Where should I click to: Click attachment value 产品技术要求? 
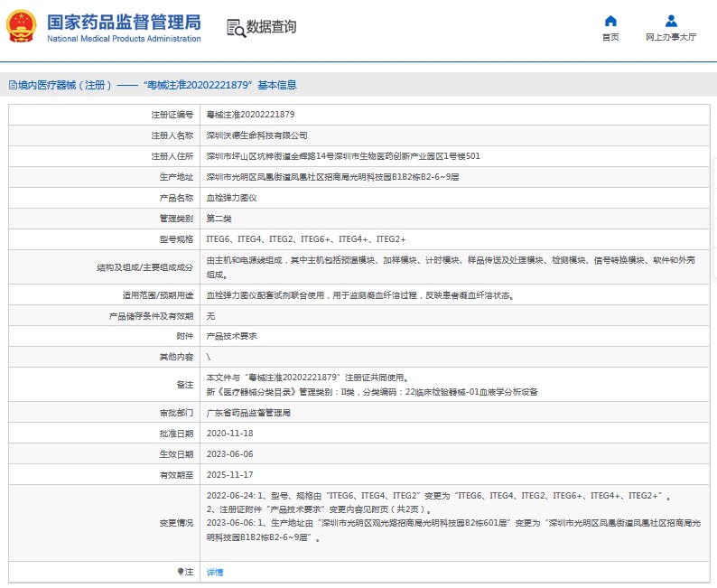tap(231, 336)
